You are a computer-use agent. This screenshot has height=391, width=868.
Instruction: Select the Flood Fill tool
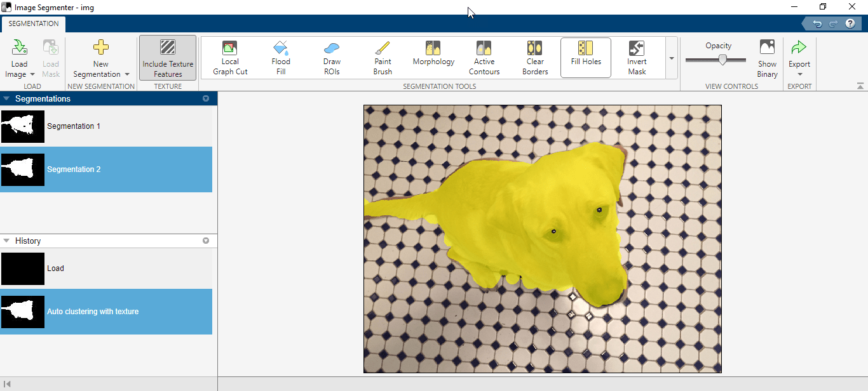(x=280, y=57)
